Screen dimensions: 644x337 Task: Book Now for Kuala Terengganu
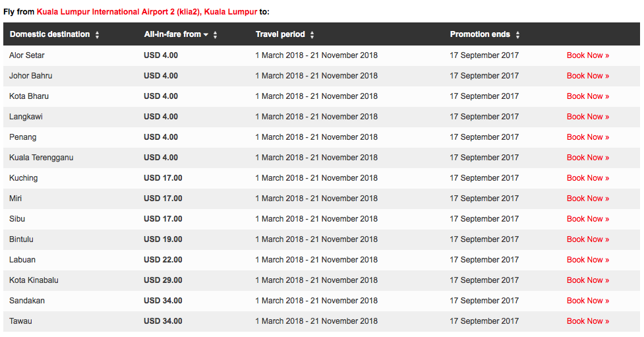click(x=587, y=158)
